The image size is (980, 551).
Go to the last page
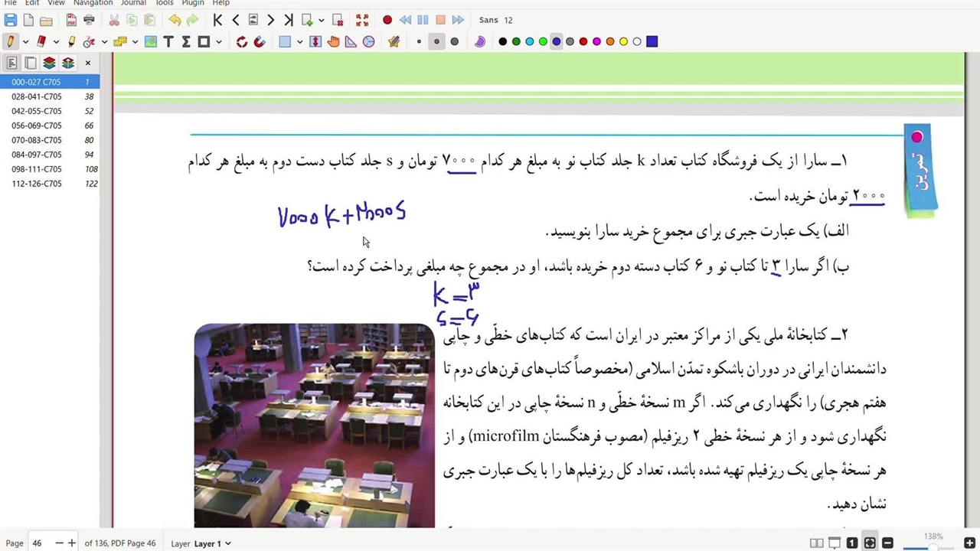pos(288,20)
